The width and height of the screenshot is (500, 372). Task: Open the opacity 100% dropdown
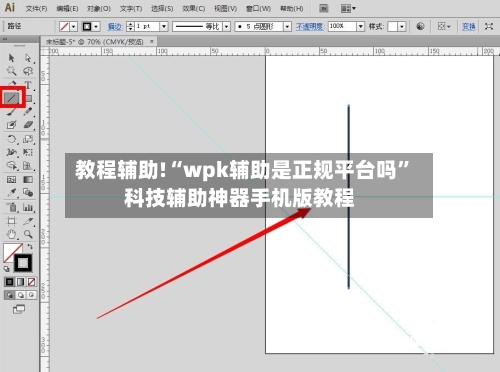point(360,26)
